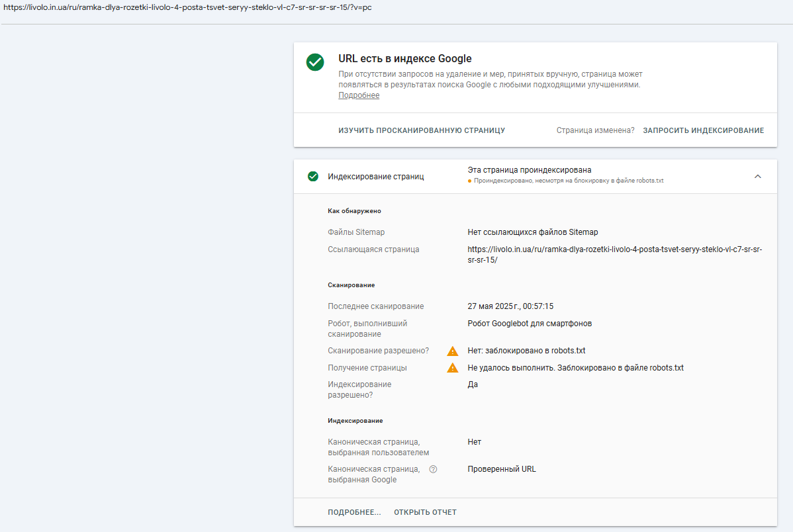This screenshot has height=532, width=793.
Task: Click the Нет: заблокировано в robots.txt value
Action: [526, 351]
